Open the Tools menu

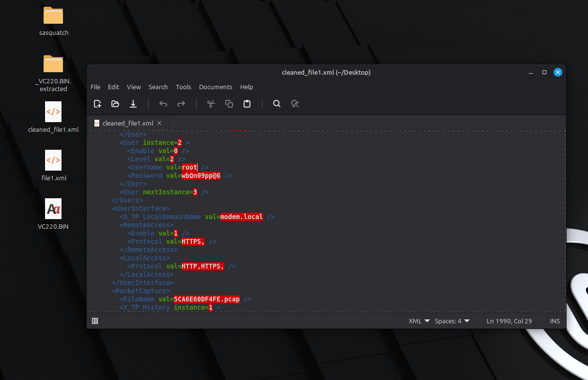[183, 87]
